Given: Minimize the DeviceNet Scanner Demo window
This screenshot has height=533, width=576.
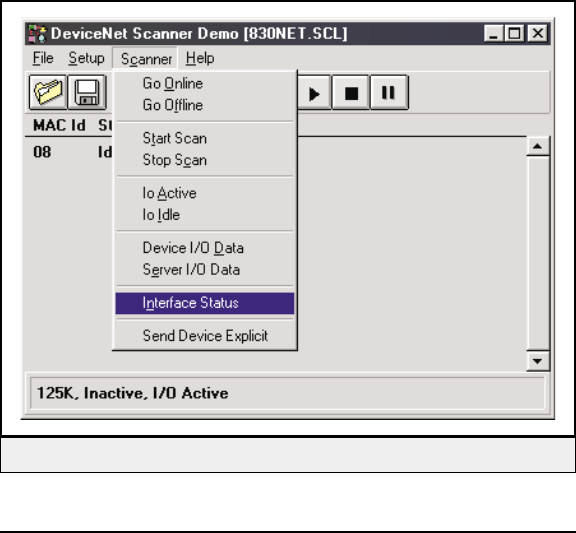Looking at the screenshot, I should (493, 34).
